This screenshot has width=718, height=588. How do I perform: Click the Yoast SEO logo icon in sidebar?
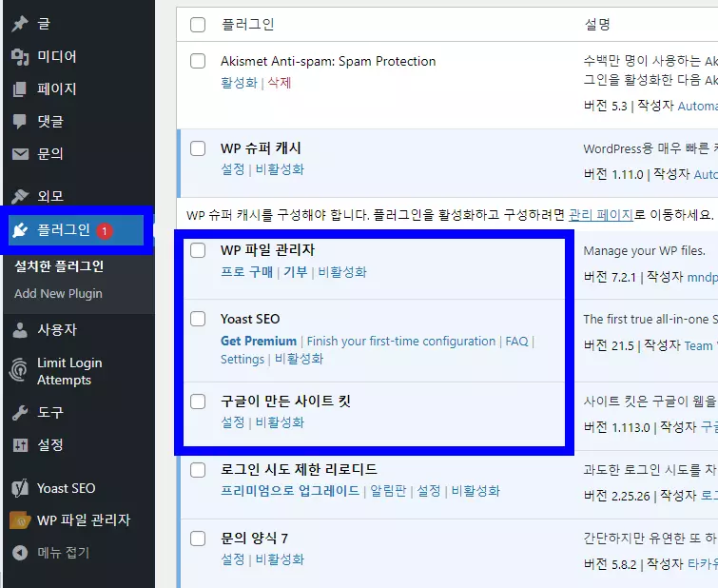pos(20,488)
